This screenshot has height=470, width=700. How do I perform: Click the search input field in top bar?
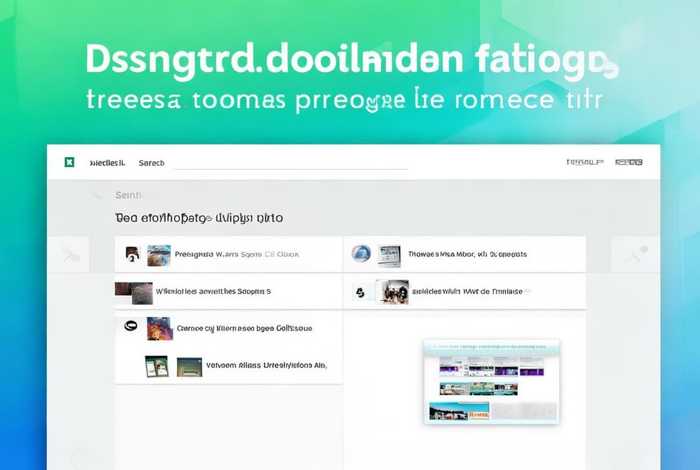click(x=290, y=161)
